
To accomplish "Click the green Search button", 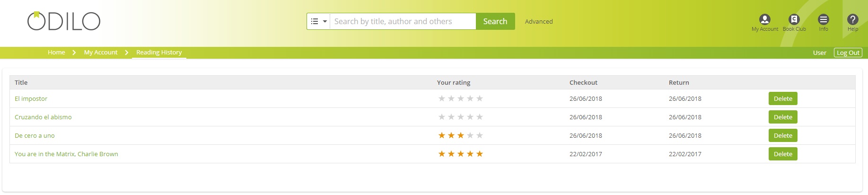I will click(x=495, y=21).
